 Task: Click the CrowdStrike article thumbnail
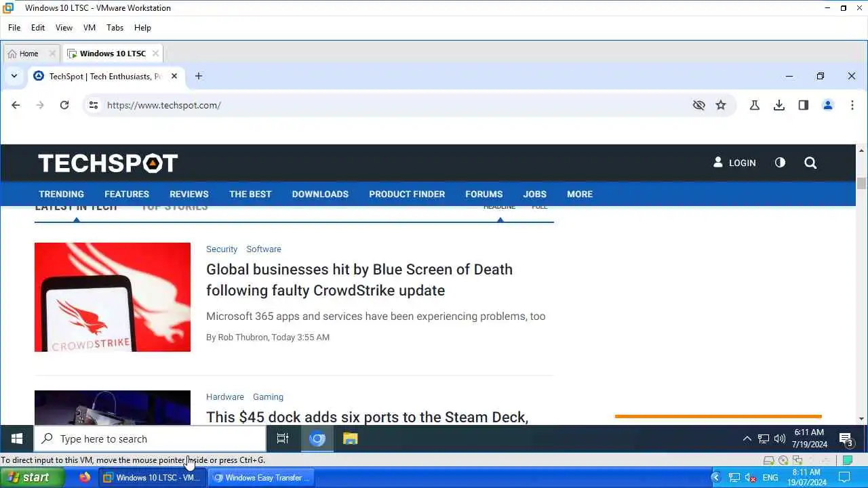(x=113, y=297)
